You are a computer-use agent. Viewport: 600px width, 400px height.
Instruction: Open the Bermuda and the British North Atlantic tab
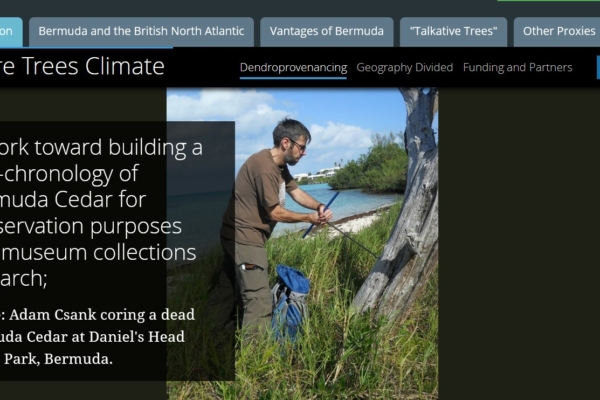pos(141,32)
